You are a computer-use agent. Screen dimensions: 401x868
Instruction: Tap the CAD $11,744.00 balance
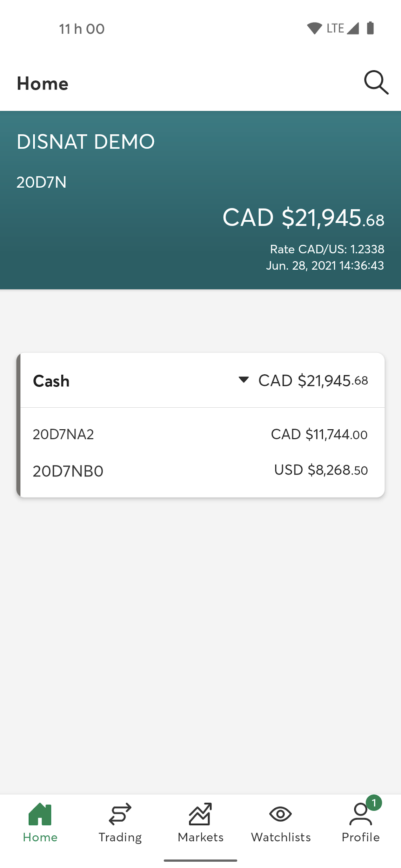coord(319,434)
